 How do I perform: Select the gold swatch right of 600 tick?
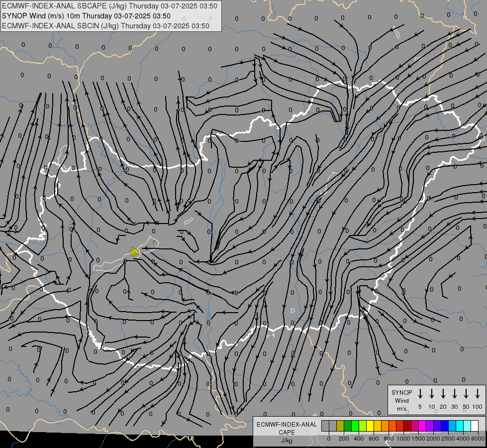coord(378,426)
